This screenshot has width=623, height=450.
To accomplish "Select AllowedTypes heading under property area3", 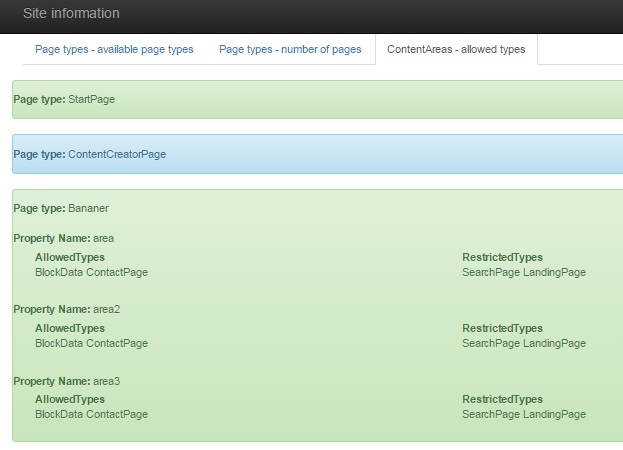I will click(70, 400).
